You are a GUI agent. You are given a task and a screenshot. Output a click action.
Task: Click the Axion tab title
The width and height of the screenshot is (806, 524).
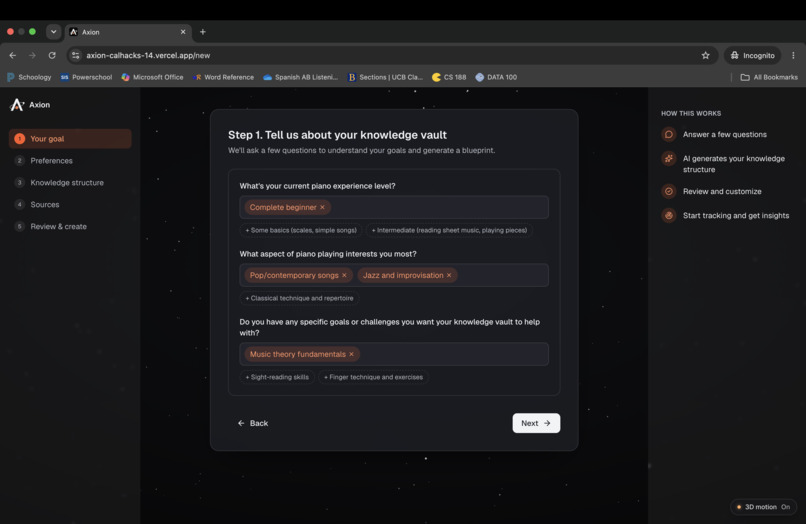91,32
